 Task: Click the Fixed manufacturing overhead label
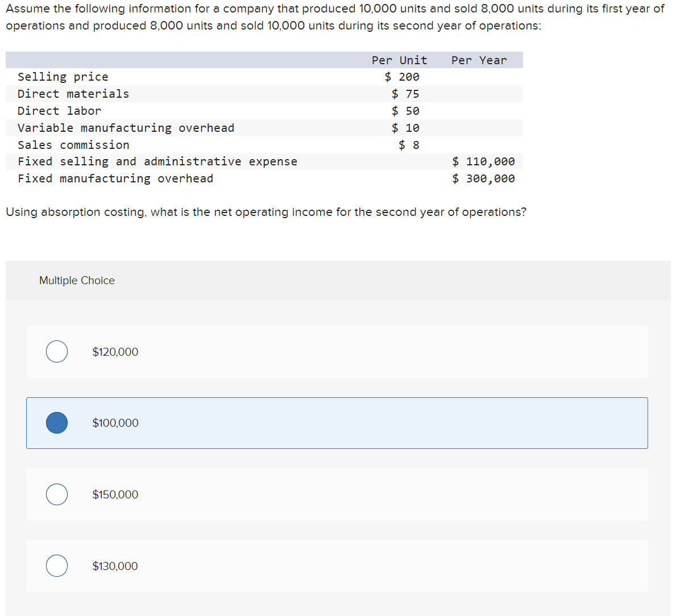coord(115,179)
